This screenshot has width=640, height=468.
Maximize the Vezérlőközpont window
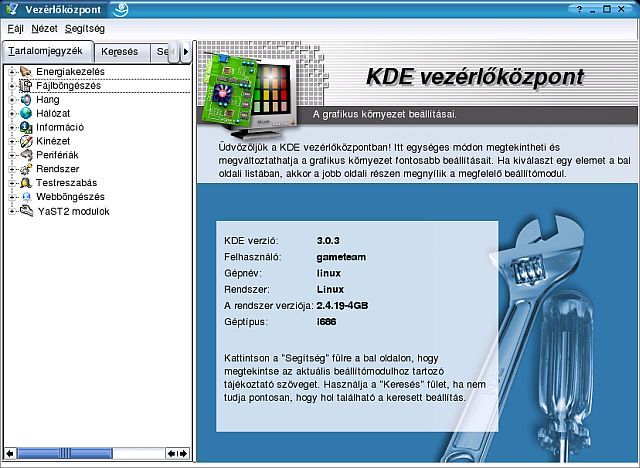[607, 9]
